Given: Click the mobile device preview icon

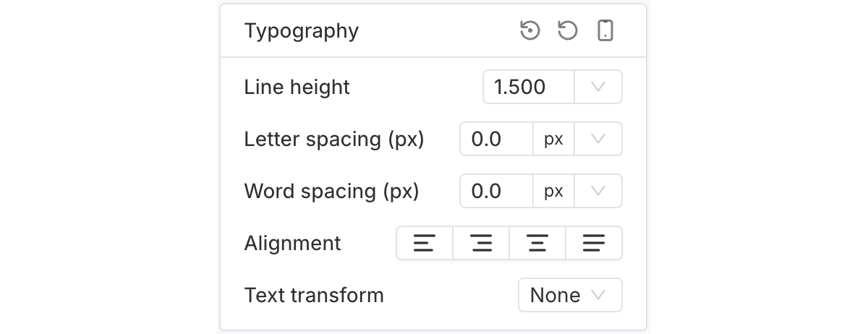Looking at the screenshot, I should [605, 31].
